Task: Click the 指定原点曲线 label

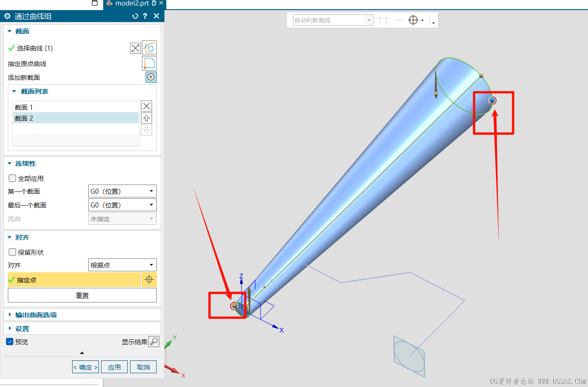Action: (x=27, y=64)
